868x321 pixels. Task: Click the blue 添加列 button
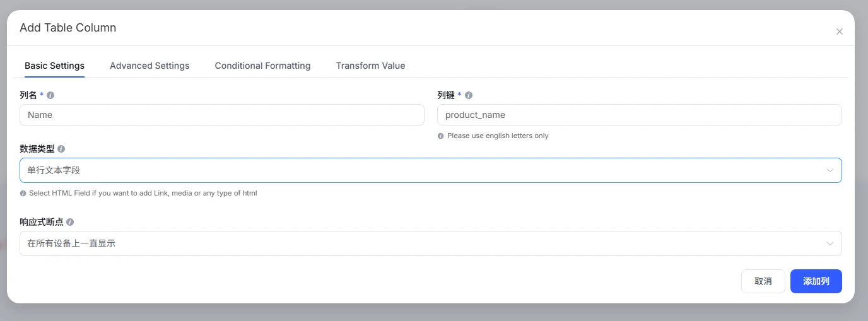(x=816, y=281)
